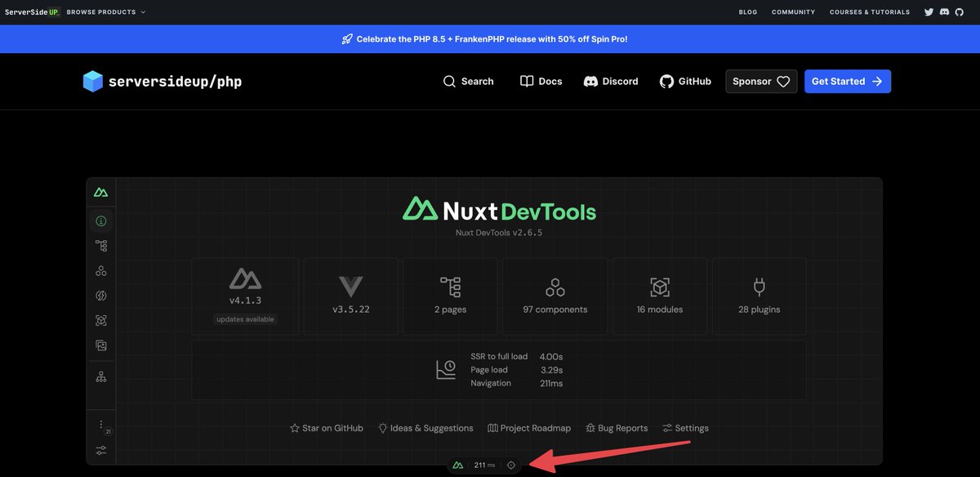This screenshot has height=477, width=980.
Task: Open the Search button in site navigation
Action: pos(468,82)
